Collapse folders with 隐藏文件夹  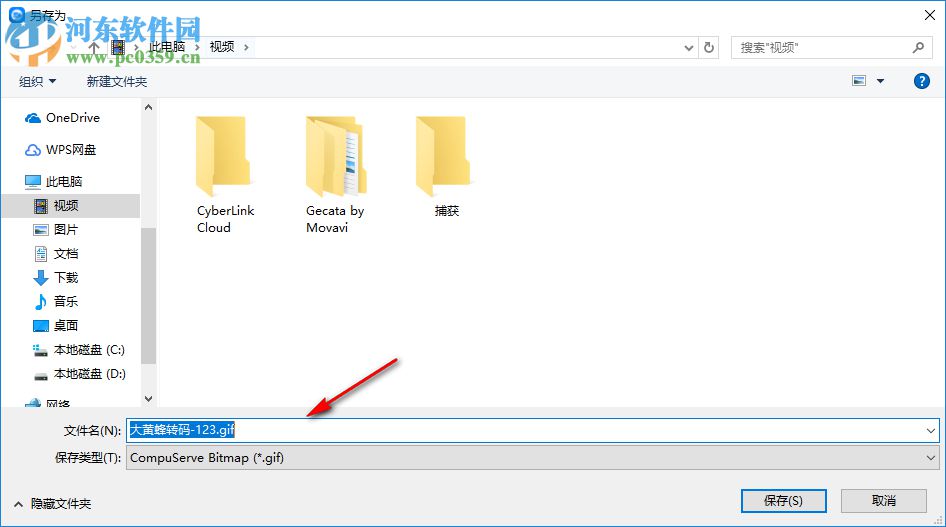pyautogui.click(x=52, y=503)
